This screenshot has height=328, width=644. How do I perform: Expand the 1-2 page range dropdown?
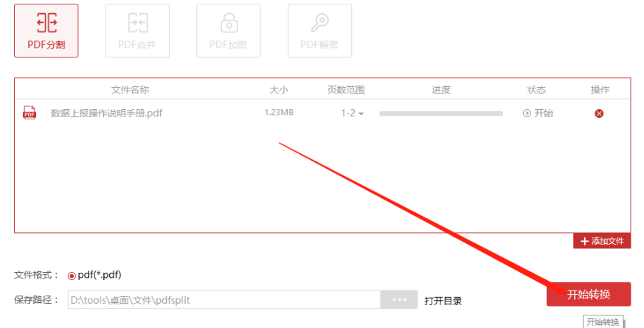(353, 114)
